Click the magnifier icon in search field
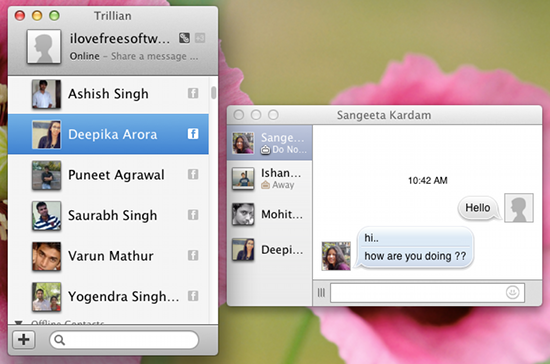Viewport: 550px width, 364px height. [x=60, y=340]
